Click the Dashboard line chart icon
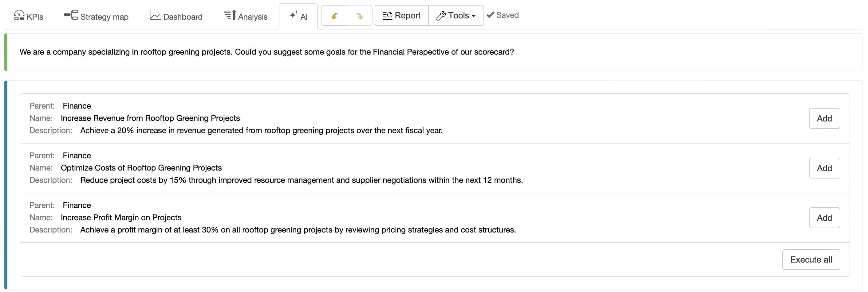This screenshot has height=292, width=868. [155, 15]
